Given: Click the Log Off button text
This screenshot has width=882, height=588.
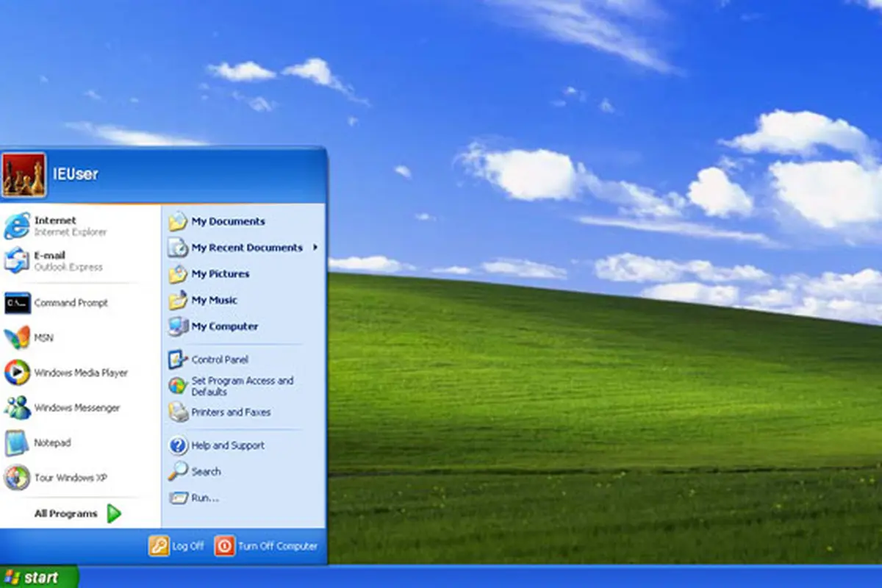Looking at the screenshot, I should click(x=188, y=546).
